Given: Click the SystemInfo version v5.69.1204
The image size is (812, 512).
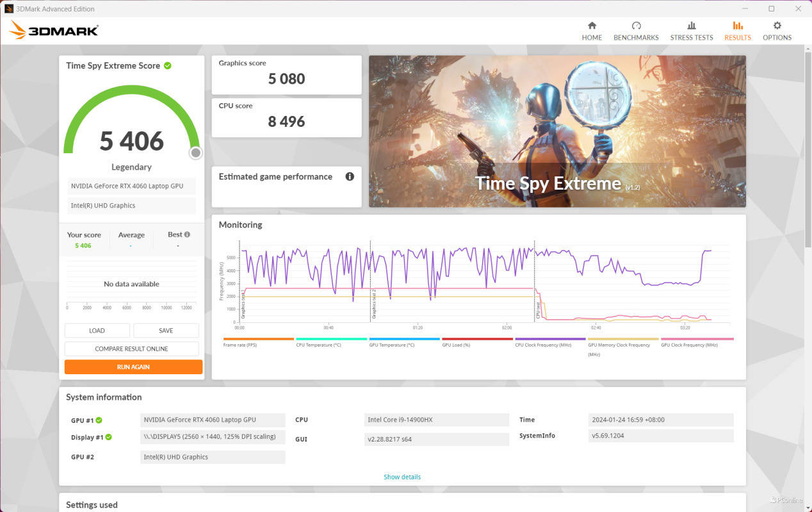Looking at the screenshot, I should click(x=661, y=436).
